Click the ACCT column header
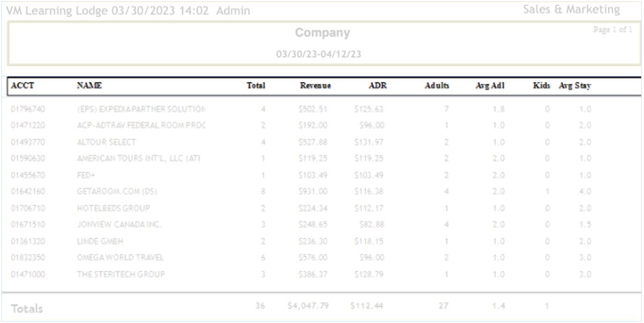 coord(22,86)
